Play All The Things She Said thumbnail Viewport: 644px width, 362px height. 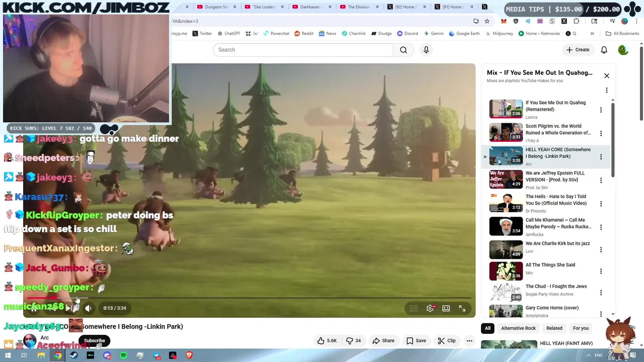506,271
